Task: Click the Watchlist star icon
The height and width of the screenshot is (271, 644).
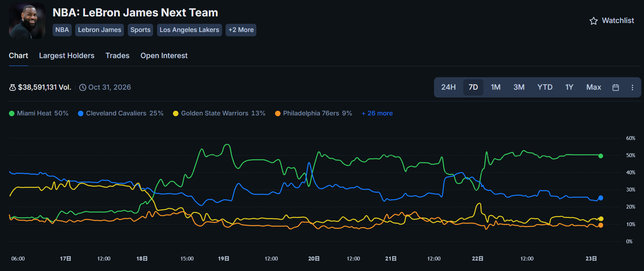Action: [593, 21]
